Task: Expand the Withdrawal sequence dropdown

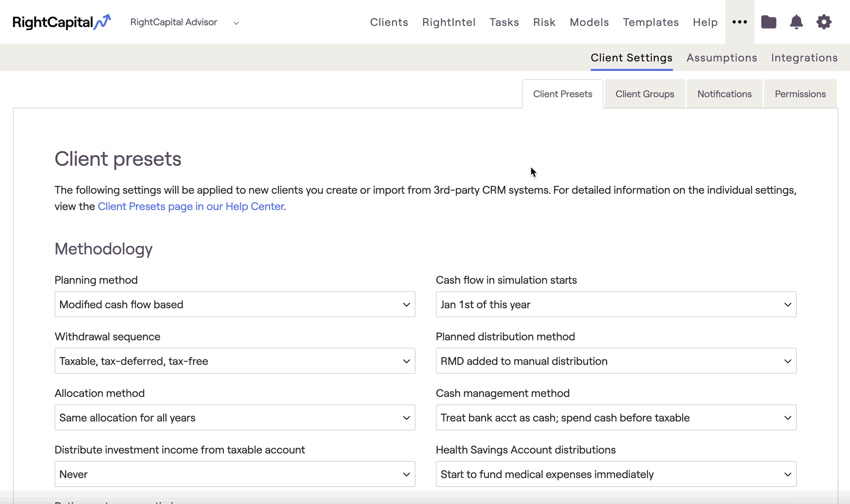Action: click(235, 361)
